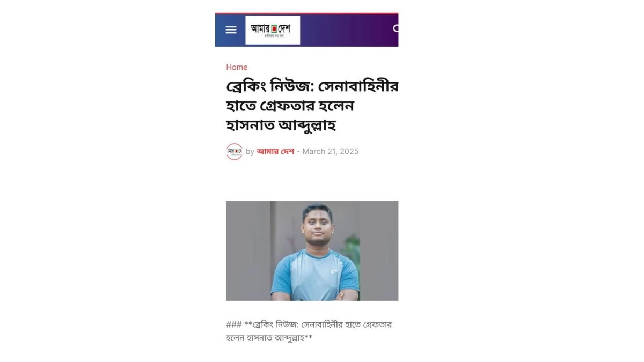Click the round author avatar
Image resolution: width=644 pixels, height=362 pixels.
pos(234,151)
